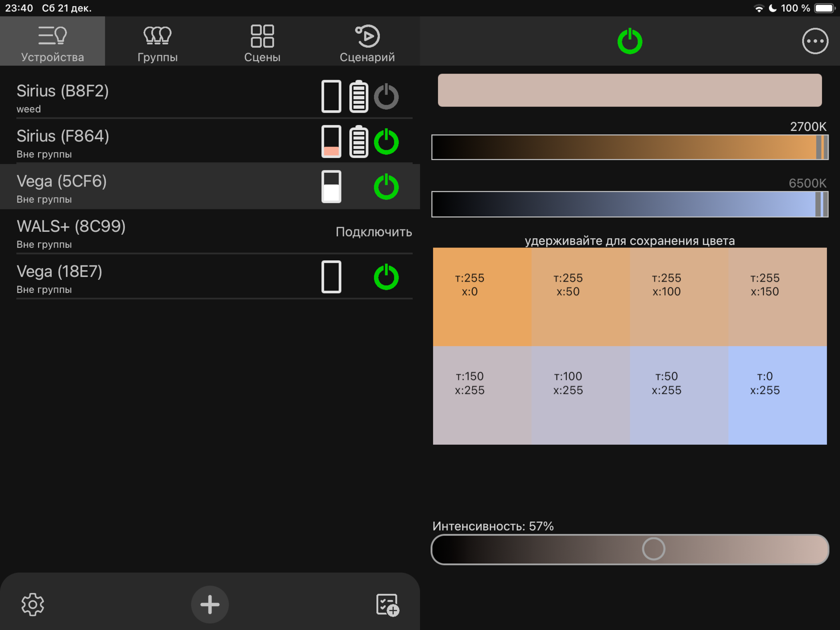840x630 pixels.
Task: Switch to the Группы tab
Action: pyautogui.click(x=157, y=41)
